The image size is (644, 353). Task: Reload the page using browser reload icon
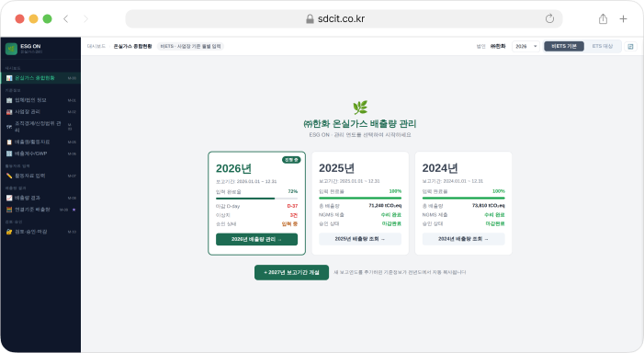tap(549, 18)
